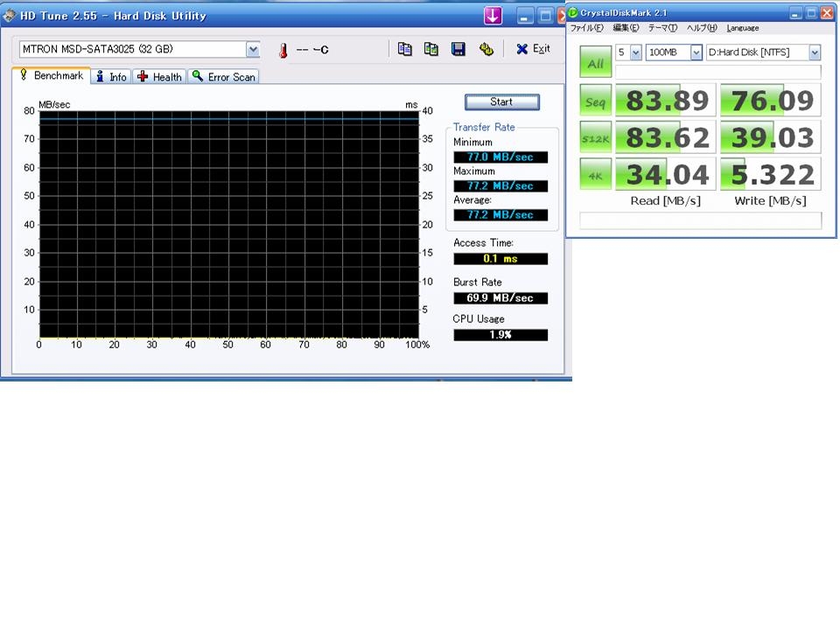840x630 pixels.
Task: Open the 100MB test size dropdown
Action: tap(696, 52)
